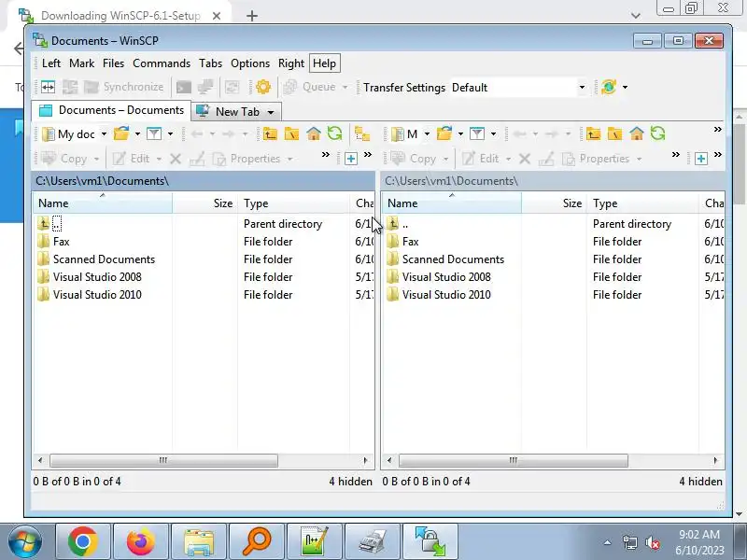Open the Tabs menu

(211, 63)
